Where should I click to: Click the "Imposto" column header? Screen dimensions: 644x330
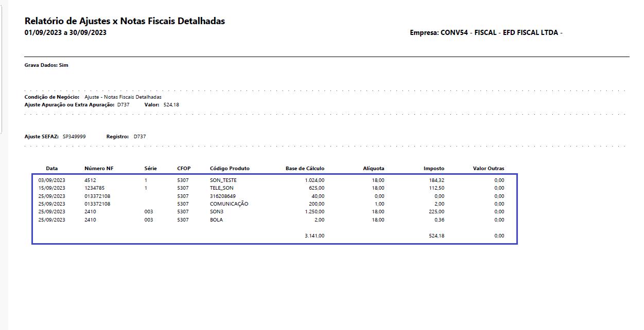[x=434, y=168]
